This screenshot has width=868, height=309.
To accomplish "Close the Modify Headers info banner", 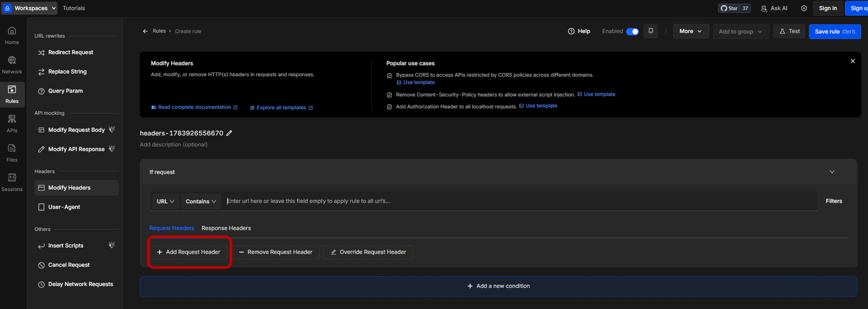I will pos(853,61).
